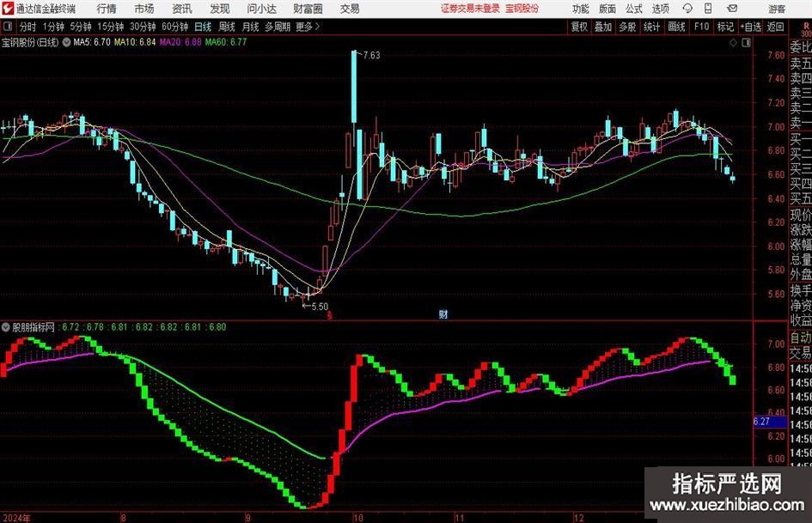Click the 返回 back button
The image size is (812, 523).
(775, 27)
